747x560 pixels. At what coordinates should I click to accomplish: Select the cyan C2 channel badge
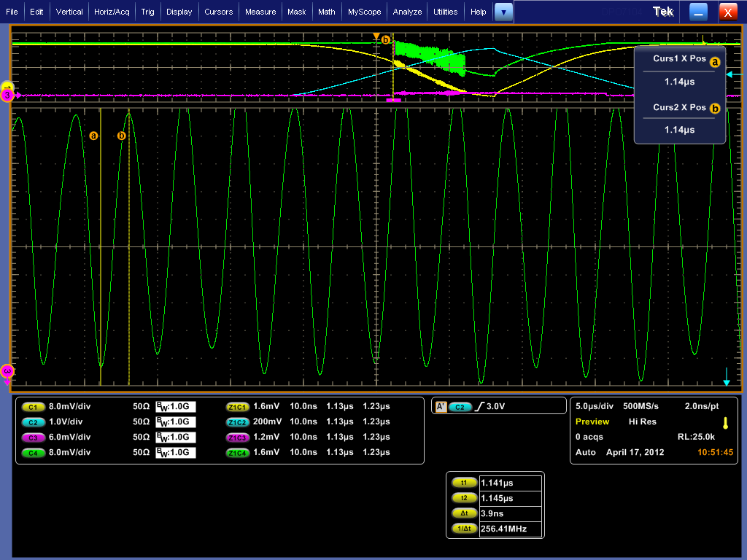tap(33, 422)
